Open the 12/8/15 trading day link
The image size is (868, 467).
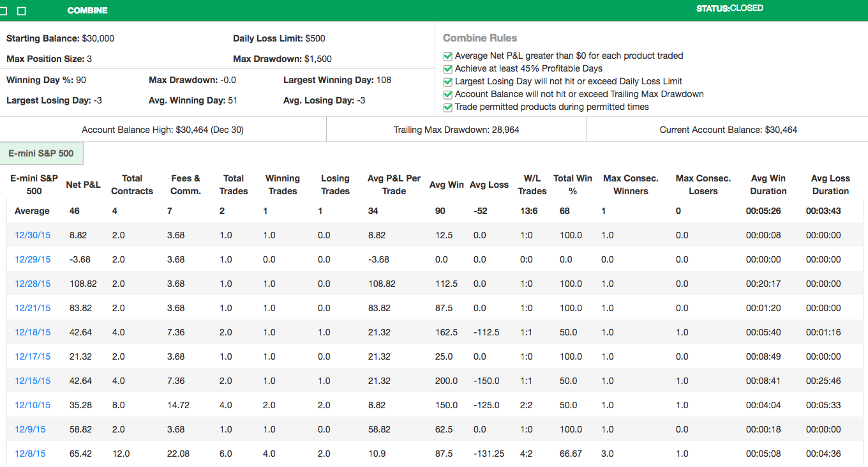(30, 454)
